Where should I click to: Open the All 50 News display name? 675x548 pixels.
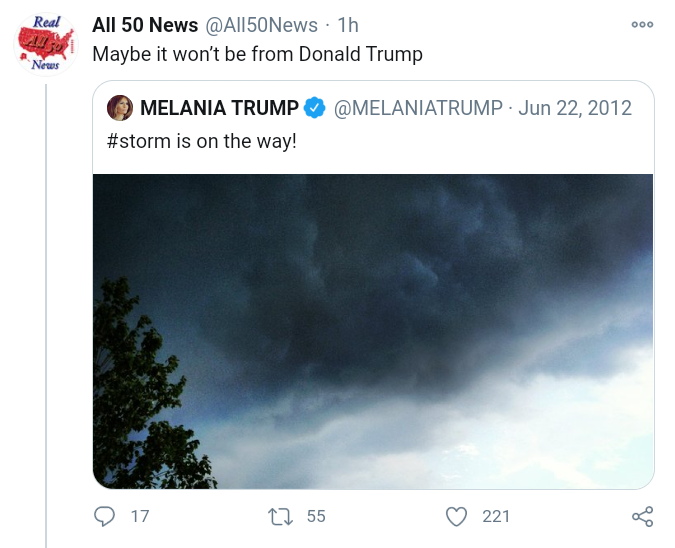click(145, 25)
